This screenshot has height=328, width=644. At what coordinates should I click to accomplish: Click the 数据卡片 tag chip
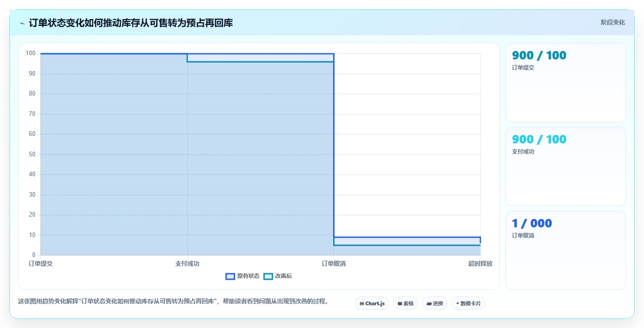(x=468, y=303)
